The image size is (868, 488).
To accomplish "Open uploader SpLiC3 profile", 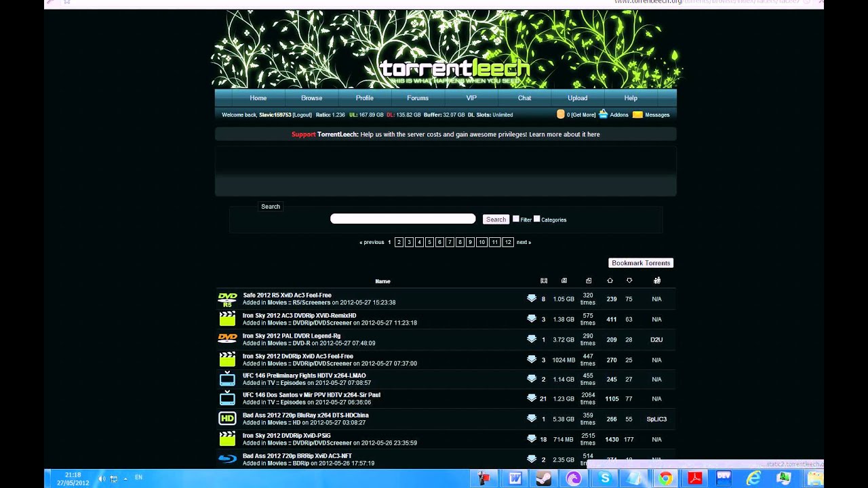I will tap(656, 419).
